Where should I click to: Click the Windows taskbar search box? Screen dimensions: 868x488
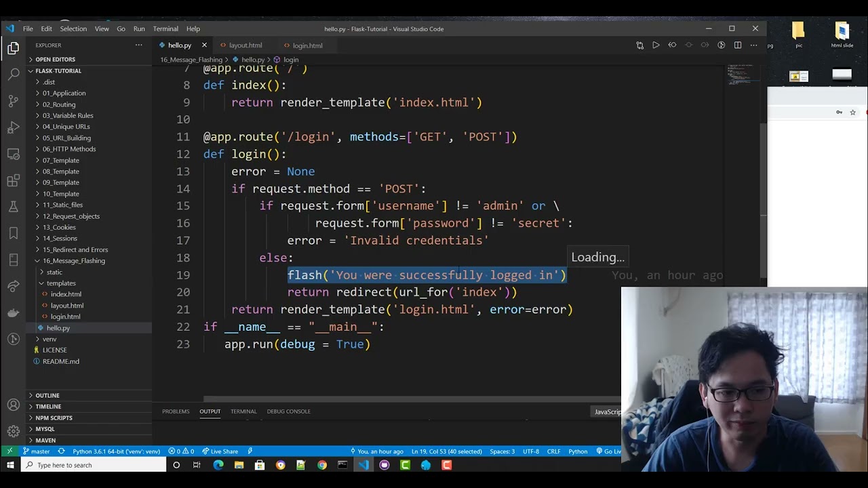pos(94,465)
